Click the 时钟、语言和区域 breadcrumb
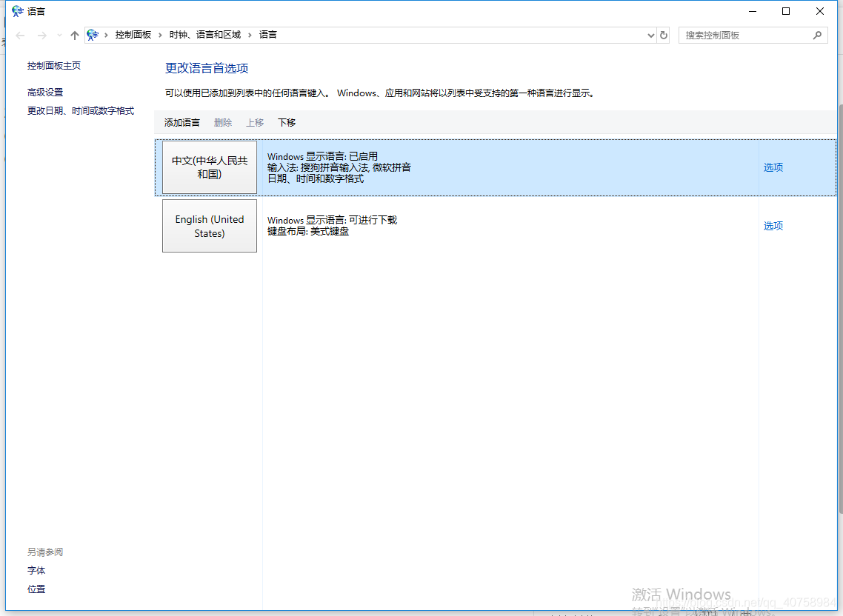Screen dimensions: 843x616 205,35
